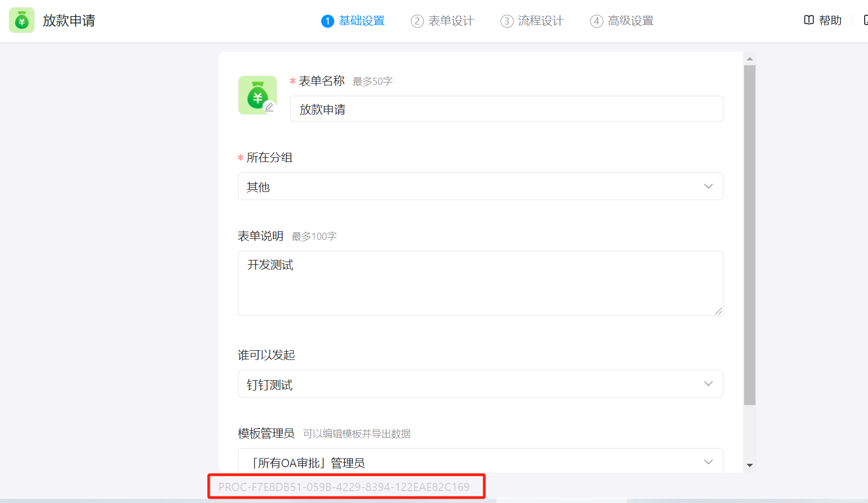Click the step 2 circle icon
Screen dimensions: 868x503
tap(417, 21)
